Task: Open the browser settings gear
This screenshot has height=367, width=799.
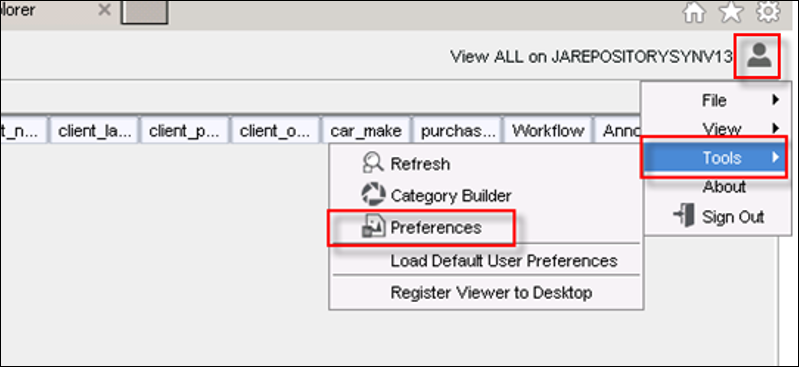Action: 768,12
